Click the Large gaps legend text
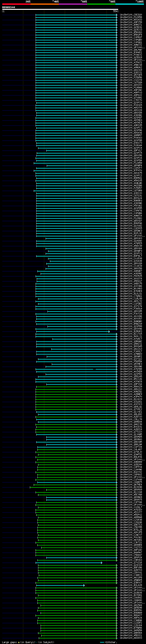 28,642
